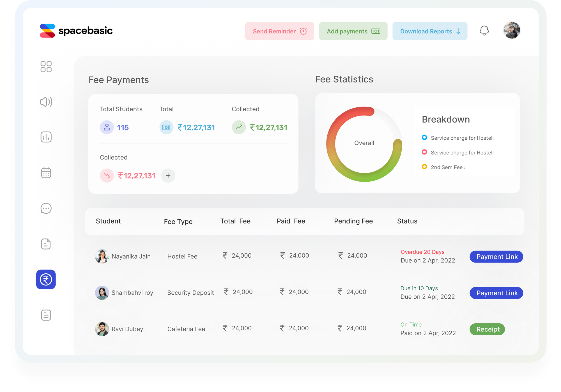Open notifications via the bell icon
This screenshot has width=561, height=392.
tap(484, 31)
